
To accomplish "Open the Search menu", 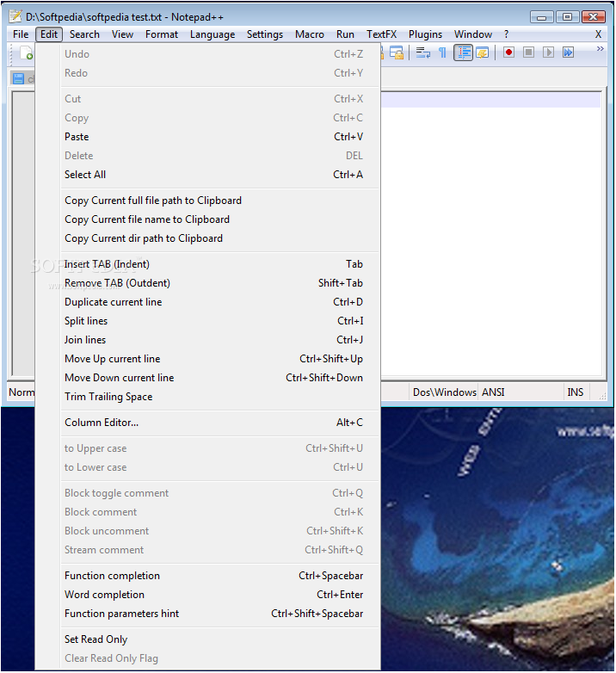I will (84, 34).
